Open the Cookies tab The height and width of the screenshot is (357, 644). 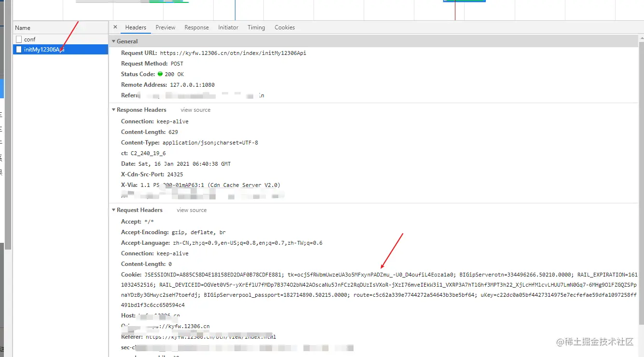coord(285,27)
